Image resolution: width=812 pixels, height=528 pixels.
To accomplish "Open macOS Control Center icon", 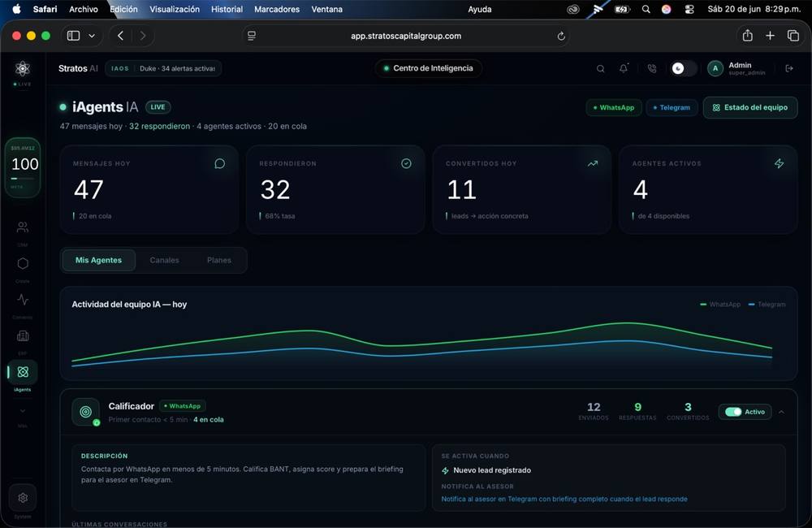I will (689, 9).
